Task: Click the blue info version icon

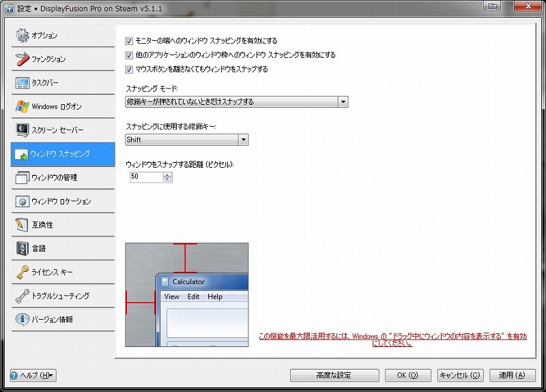Action: pos(22,319)
